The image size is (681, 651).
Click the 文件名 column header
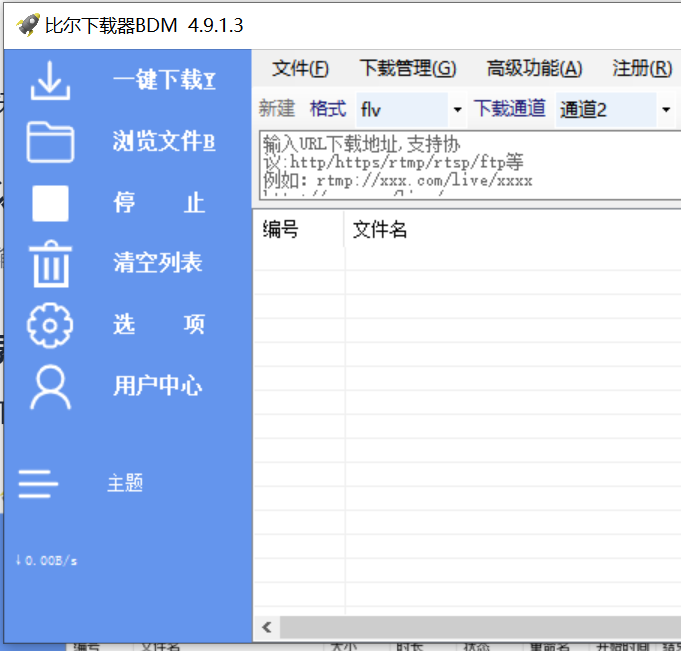512,229
